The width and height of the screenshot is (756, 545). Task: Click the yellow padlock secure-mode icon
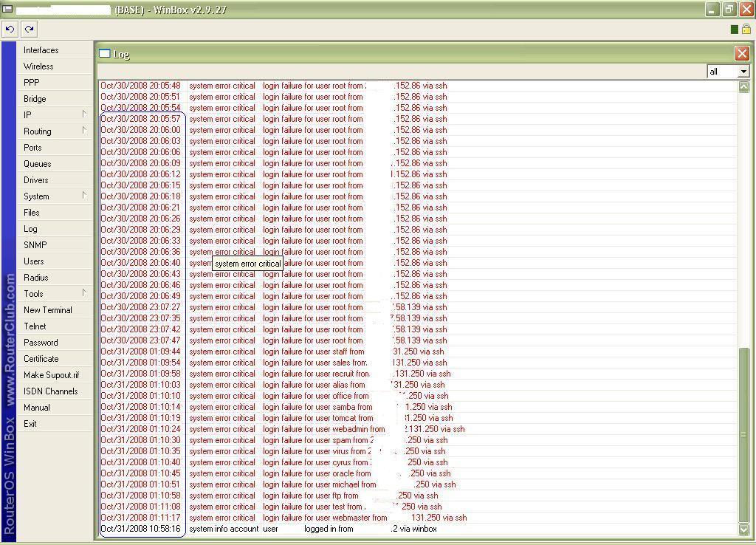(x=746, y=30)
